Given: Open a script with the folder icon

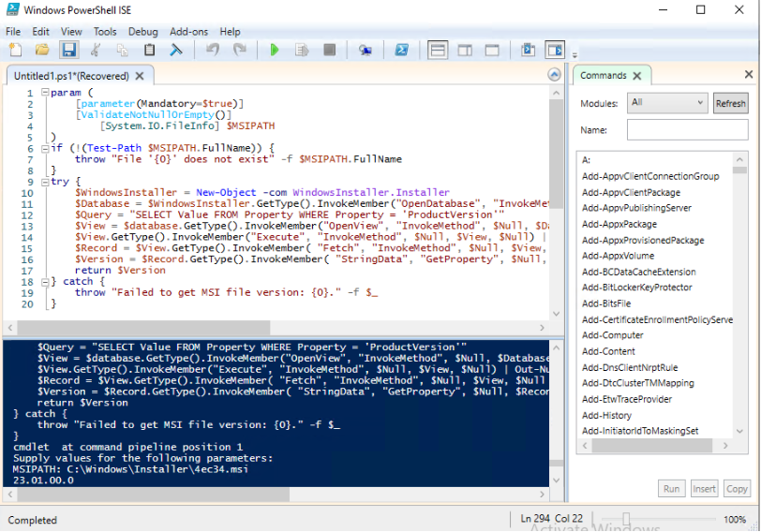Looking at the screenshot, I should coord(42,50).
